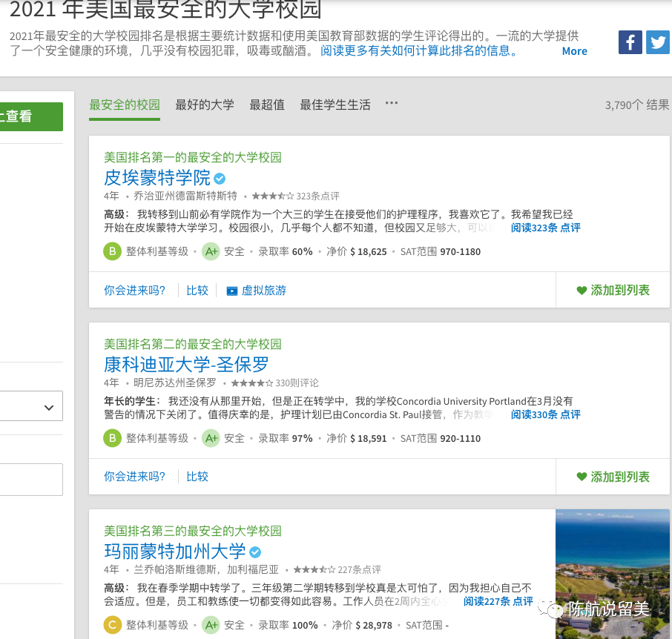The image size is (672, 639).
Task: Click 美国排名第二的最安全的大学校园 label
Action: [192, 344]
